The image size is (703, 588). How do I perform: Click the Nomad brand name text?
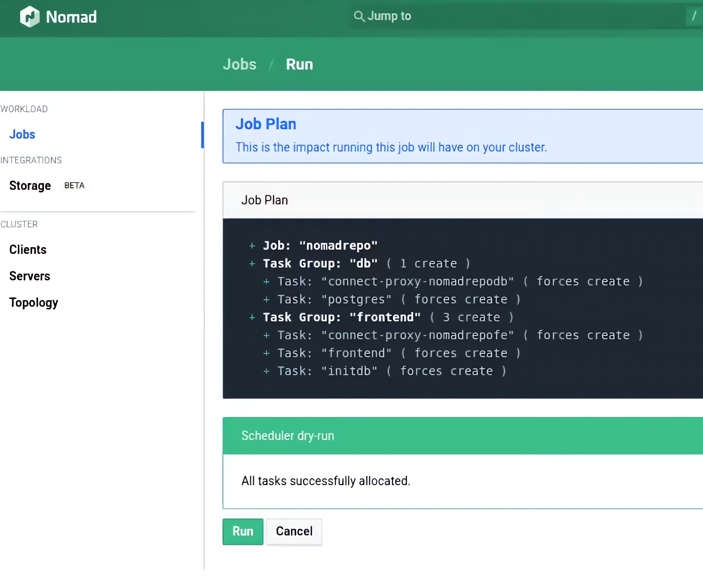click(71, 17)
